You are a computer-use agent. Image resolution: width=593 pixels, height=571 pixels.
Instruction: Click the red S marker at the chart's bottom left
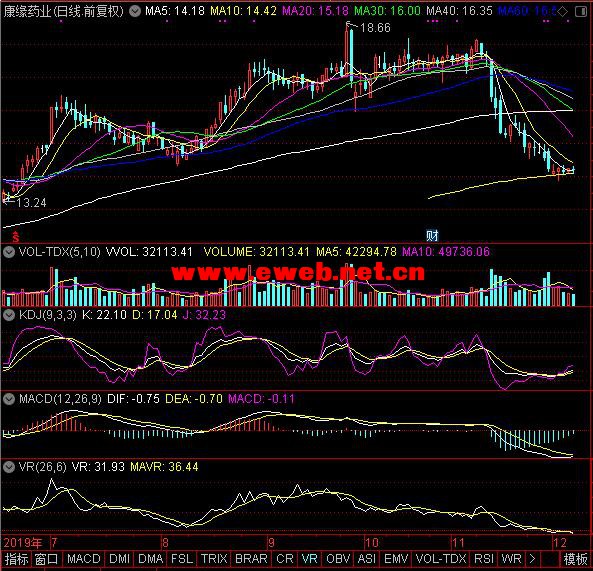pos(16,237)
